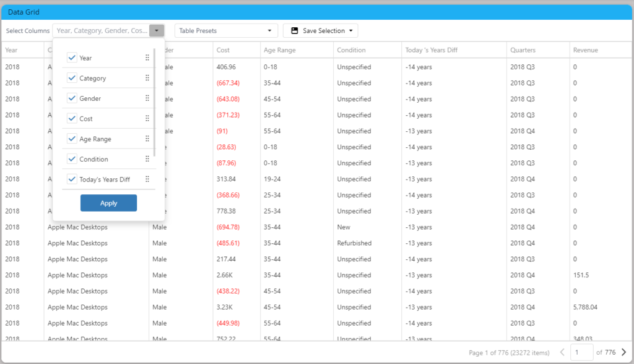
Task: Click the drag handle next to Condition
Action: pos(147,159)
